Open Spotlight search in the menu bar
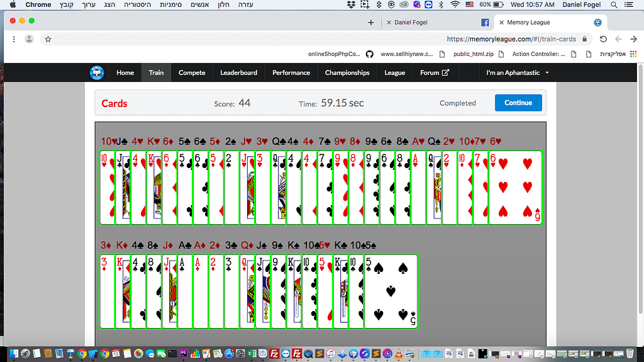Image resolution: width=644 pixels, height=362 pixels. click(x=614, y=5)
